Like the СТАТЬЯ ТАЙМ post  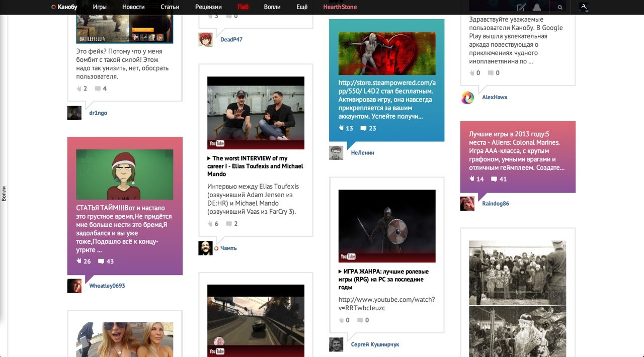click(84, 261)
